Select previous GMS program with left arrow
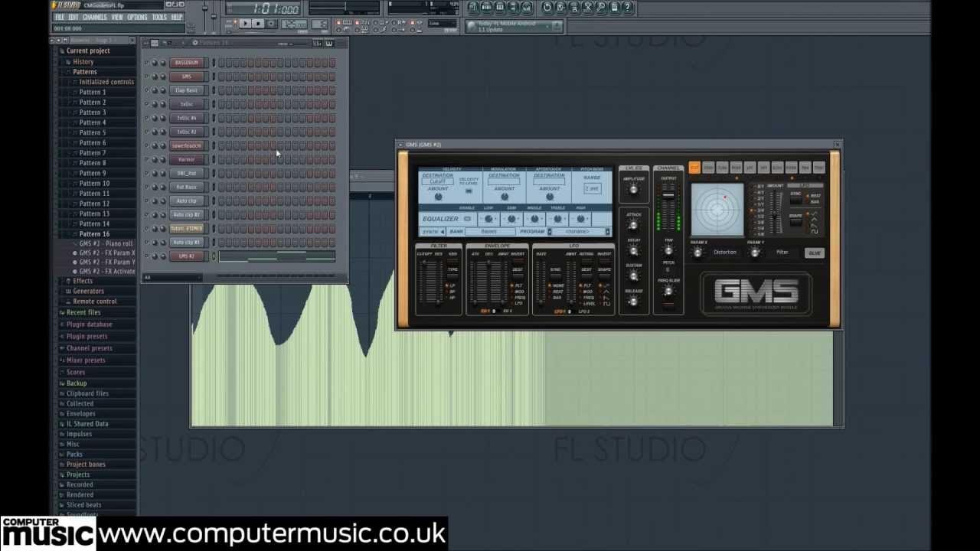Viewport: 980px width, 551px height. 550,232
